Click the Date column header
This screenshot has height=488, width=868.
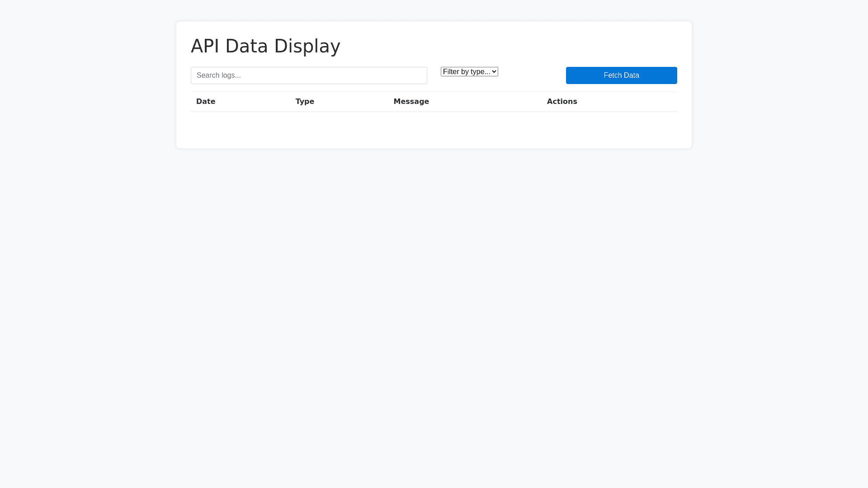coord(206,102)
